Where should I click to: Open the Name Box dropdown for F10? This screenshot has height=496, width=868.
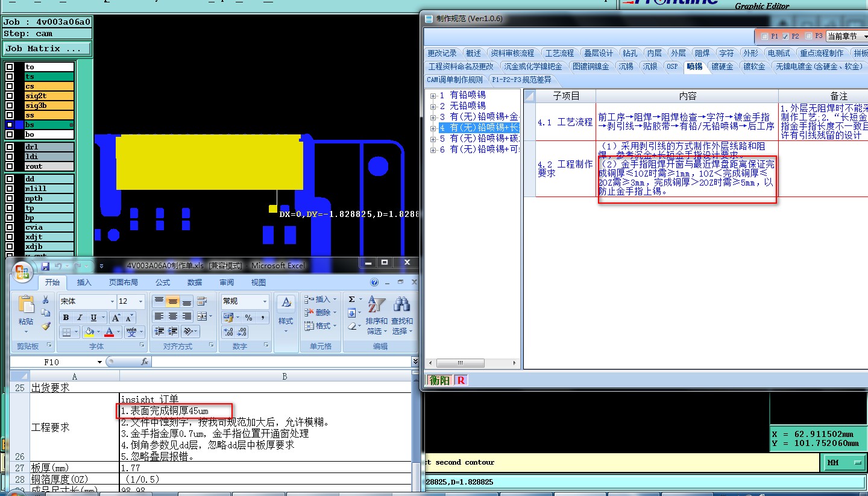pos(100,362)
